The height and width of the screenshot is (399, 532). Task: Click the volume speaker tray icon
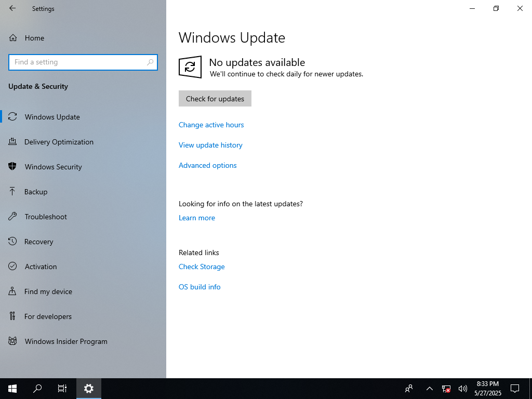(462, 389)
